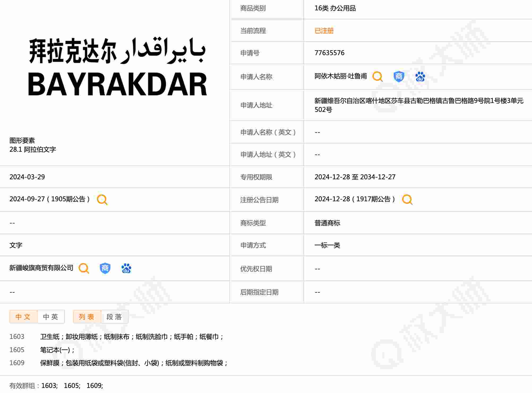Click Baidu paw icon beside applicant name
The height and width of the screenshot is (393, 532).
point(420,77)
